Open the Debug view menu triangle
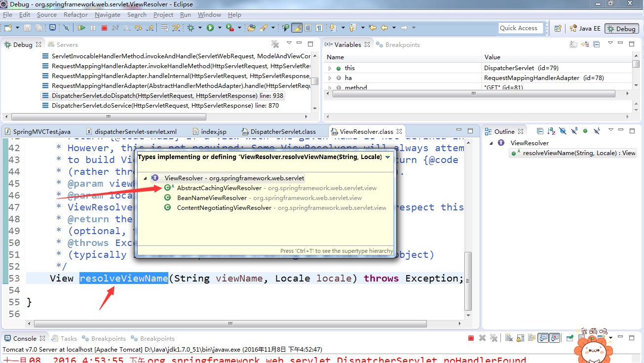This screenshot has width=644, height=363. tap(289, 43)
